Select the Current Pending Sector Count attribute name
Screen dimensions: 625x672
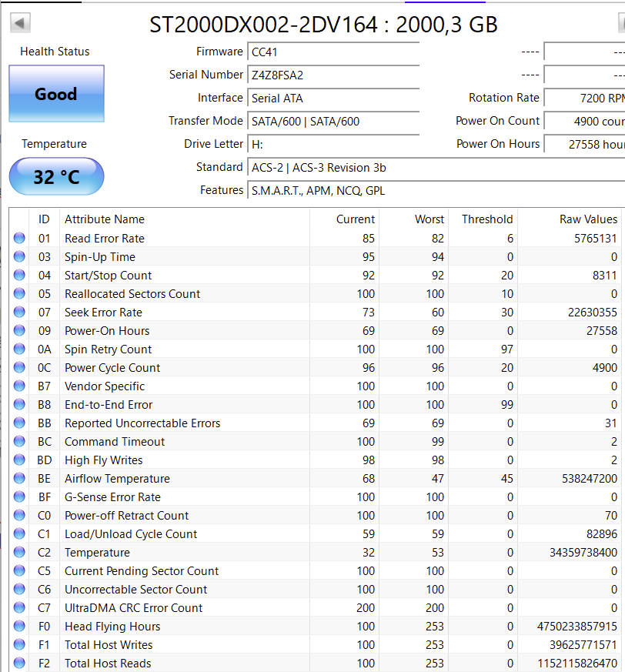click(142, 571)
